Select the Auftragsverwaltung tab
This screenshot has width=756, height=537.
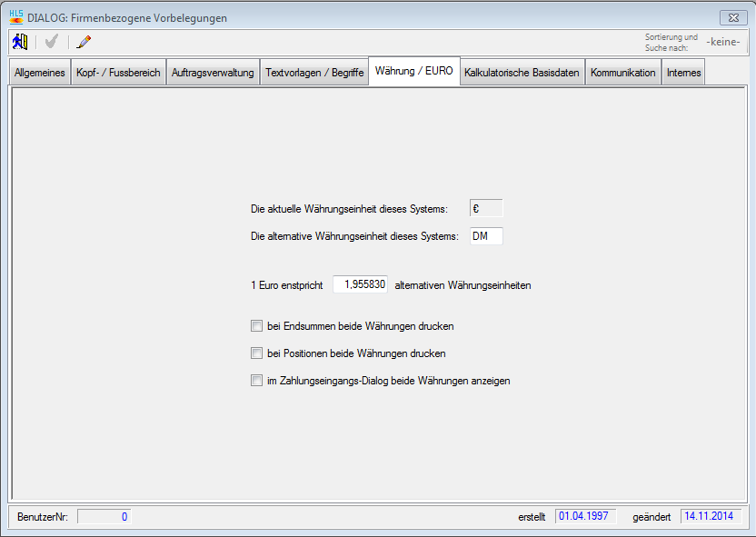[213, 73]
